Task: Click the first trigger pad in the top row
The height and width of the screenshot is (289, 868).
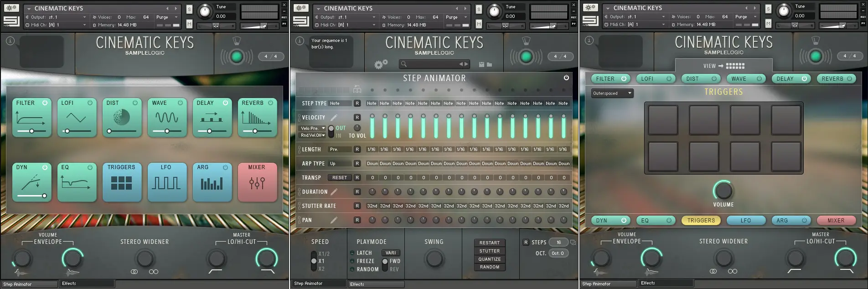Action: pos(663,120)
